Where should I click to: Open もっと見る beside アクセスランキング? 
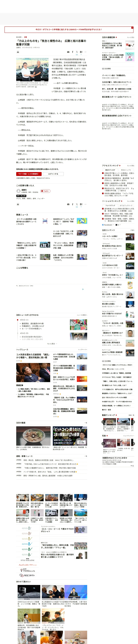(131, 166)
